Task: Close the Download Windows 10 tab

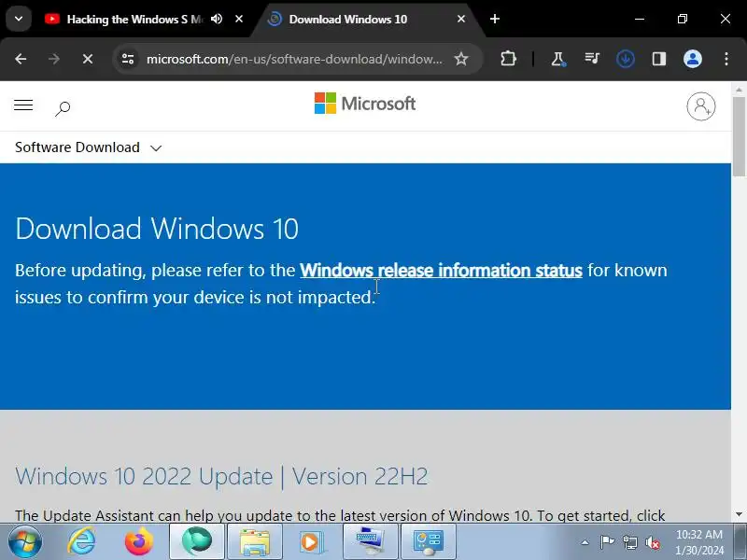Action: click(x=461, y=19)
